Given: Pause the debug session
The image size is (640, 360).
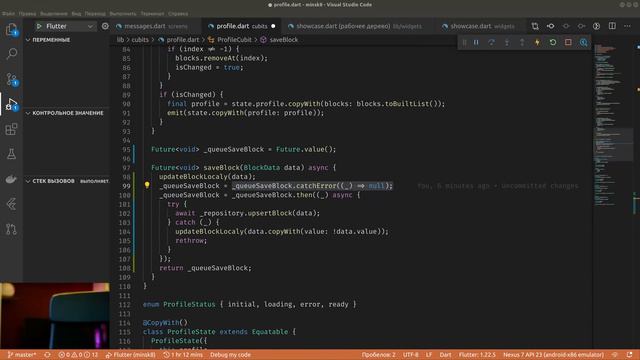Looking at the screenshot, I should pyautogui.click(x=476, y=42).
